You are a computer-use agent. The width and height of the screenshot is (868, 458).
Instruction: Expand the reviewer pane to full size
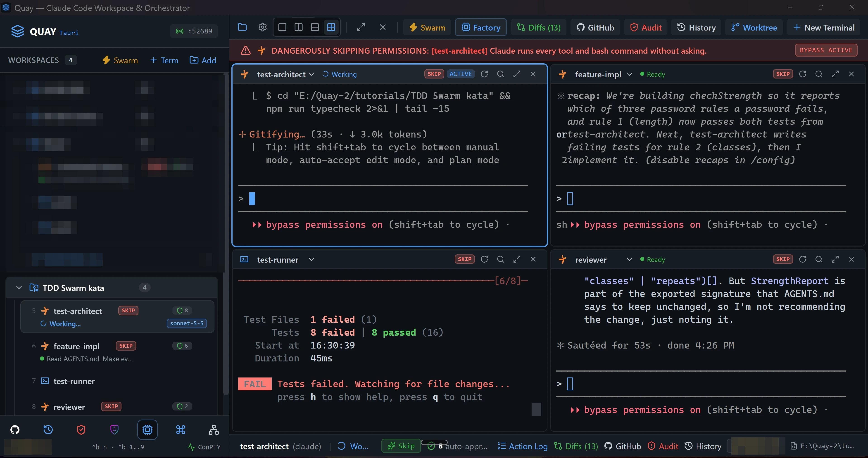835,259
